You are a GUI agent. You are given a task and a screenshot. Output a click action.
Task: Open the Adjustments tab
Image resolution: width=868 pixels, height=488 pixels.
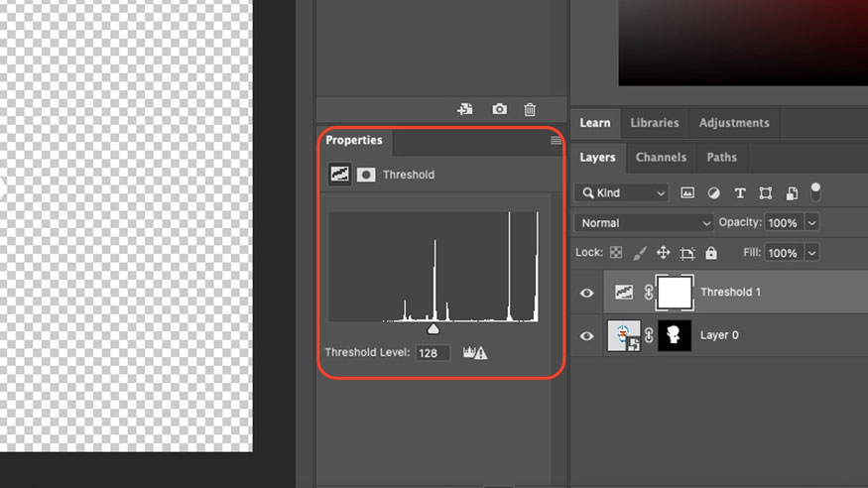[x=734, y=123]
